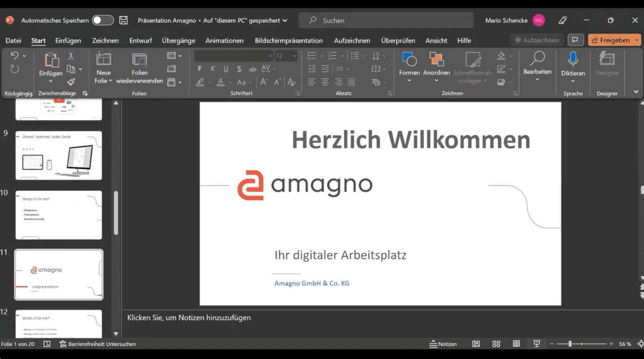
Task: Switch to reading view icon
Action: tap(516, 344)
